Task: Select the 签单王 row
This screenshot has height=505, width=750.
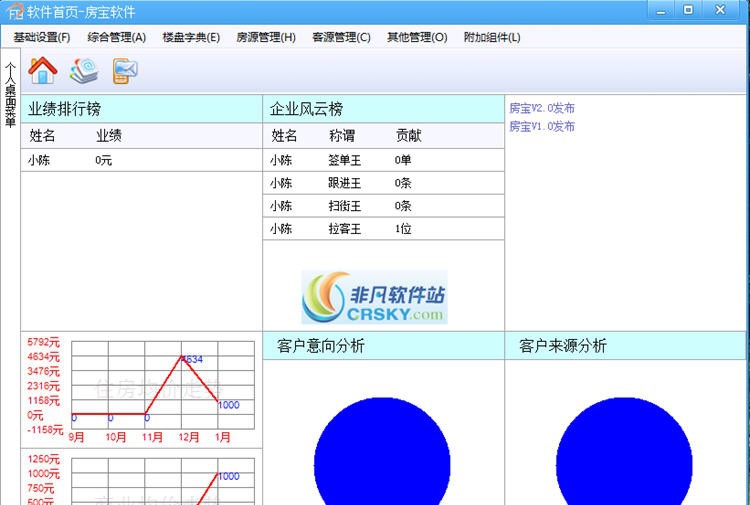Action: [x=384, y=160]
